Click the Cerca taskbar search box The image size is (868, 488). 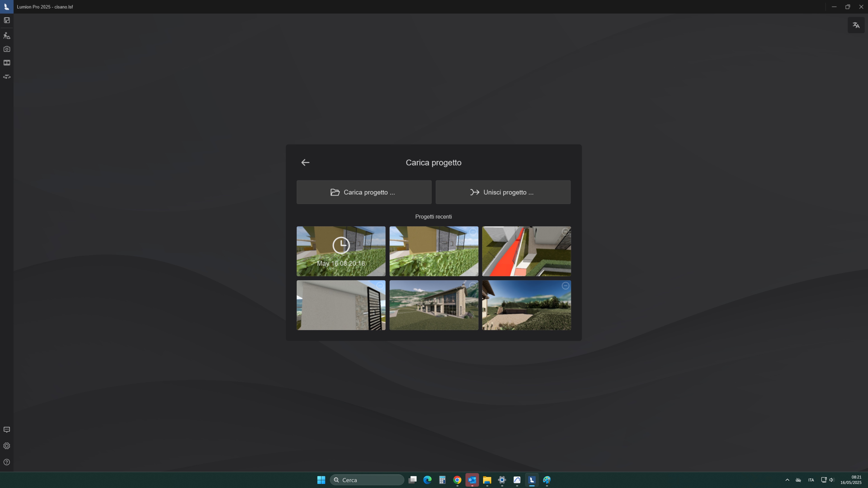[x=367, y=480]
